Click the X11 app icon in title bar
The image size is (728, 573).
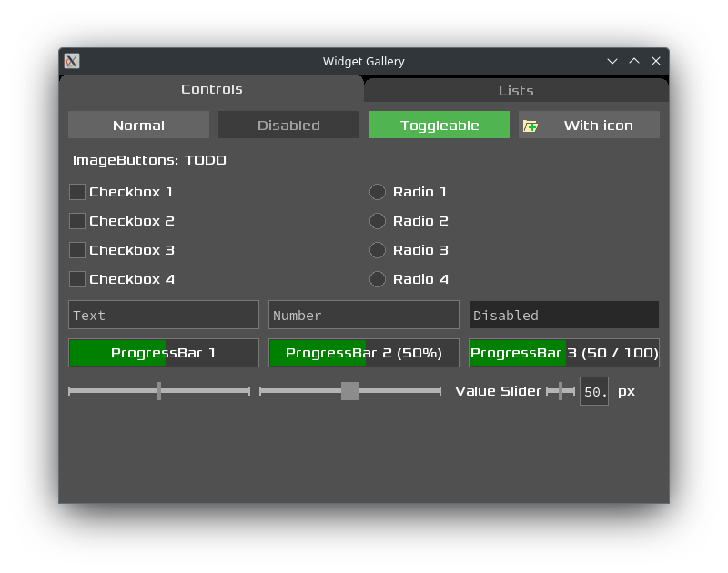(72, 61)
